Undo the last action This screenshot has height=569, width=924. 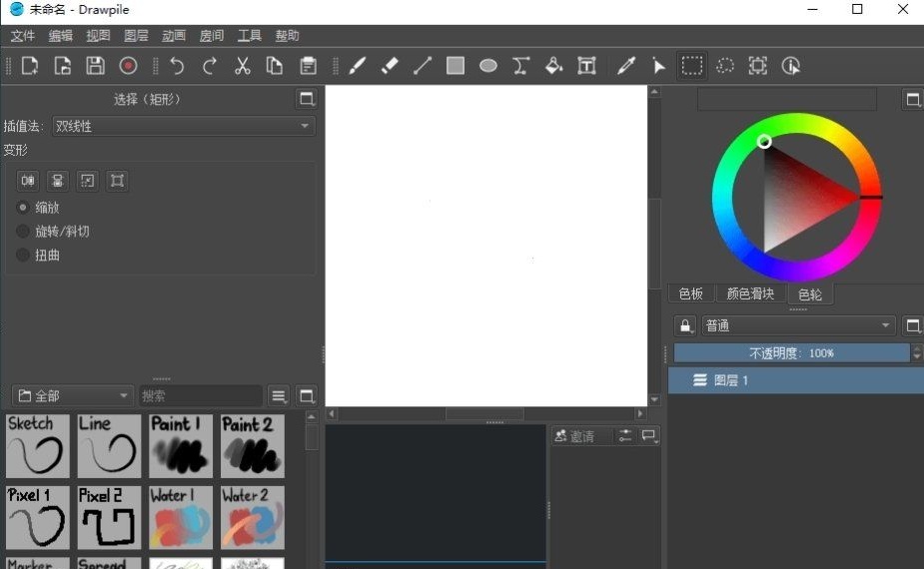click(x=177, y=65)
